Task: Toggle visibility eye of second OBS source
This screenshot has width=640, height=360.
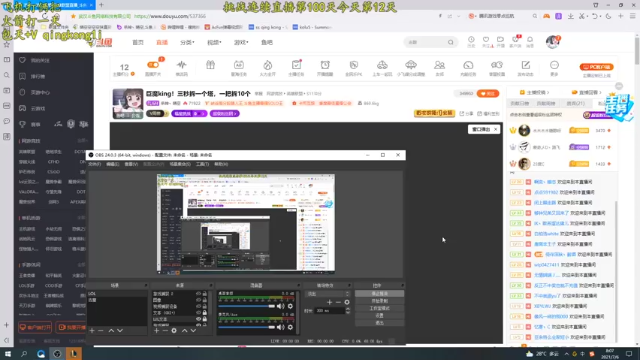Action: pos(198,300)
